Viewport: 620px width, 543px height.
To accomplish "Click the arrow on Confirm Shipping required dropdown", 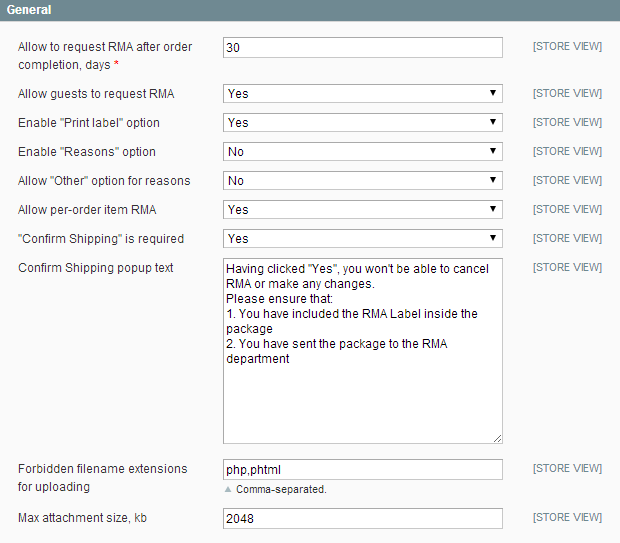I will (493, 238).
